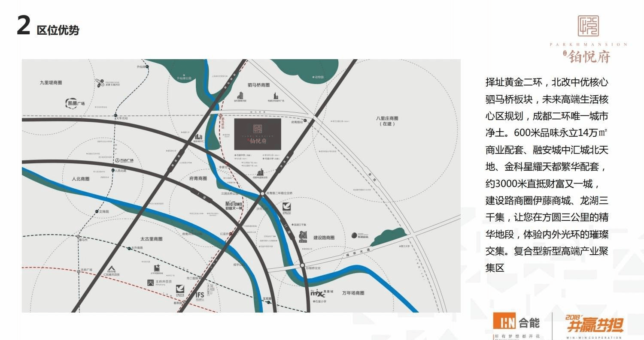Click the 理工大学 label
The height and width of the screenshot is (340, 644).
pyautogui.click(x=405, y=246)
